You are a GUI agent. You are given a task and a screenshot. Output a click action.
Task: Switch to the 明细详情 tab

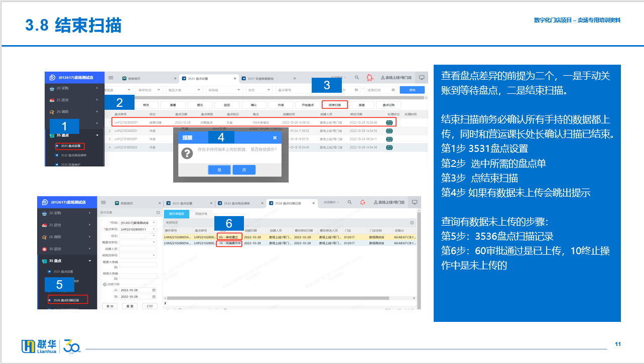coord(200,214)
